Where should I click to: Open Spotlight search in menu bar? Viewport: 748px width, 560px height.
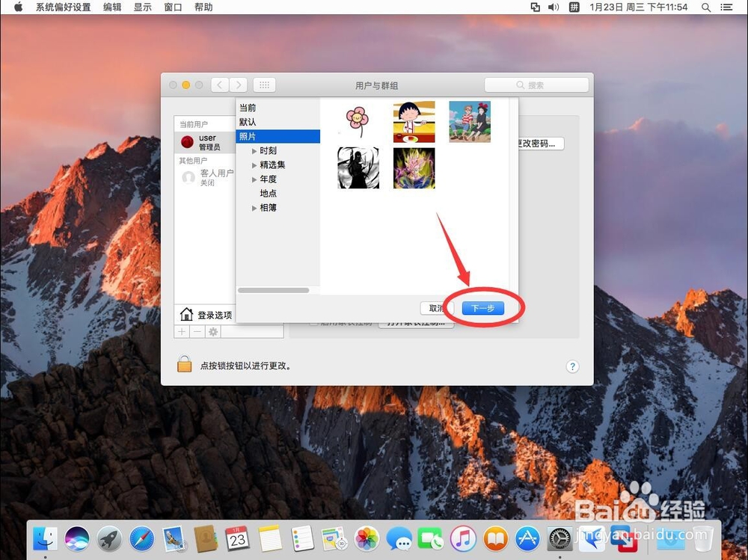click(706, 7)
